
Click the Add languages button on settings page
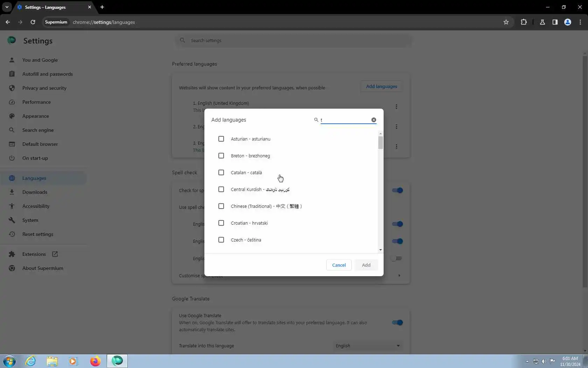(381, 86)
